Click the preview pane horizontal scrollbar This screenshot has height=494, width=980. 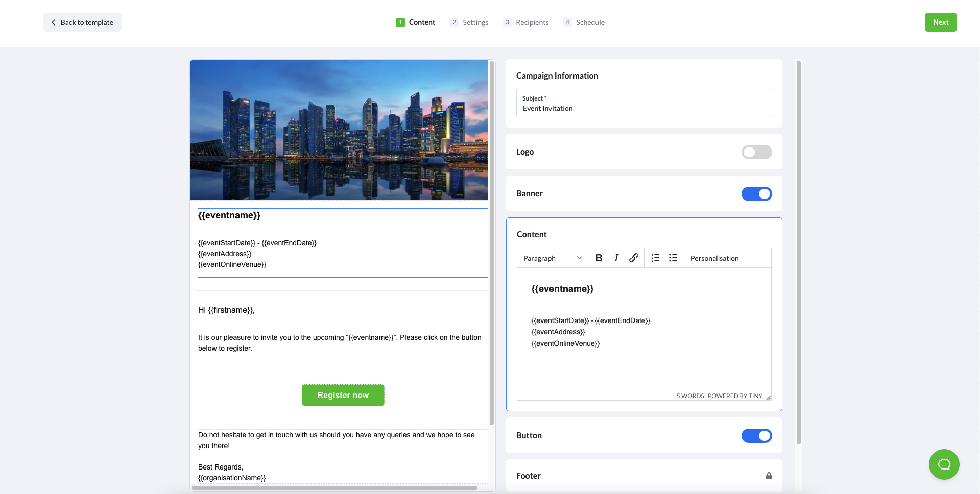[x=334, y=488]
